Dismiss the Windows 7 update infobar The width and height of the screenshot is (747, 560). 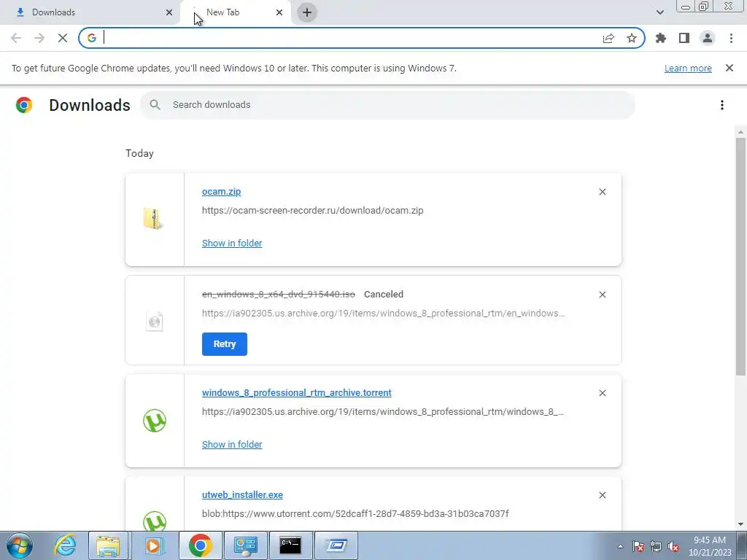[x=729, y=68]
